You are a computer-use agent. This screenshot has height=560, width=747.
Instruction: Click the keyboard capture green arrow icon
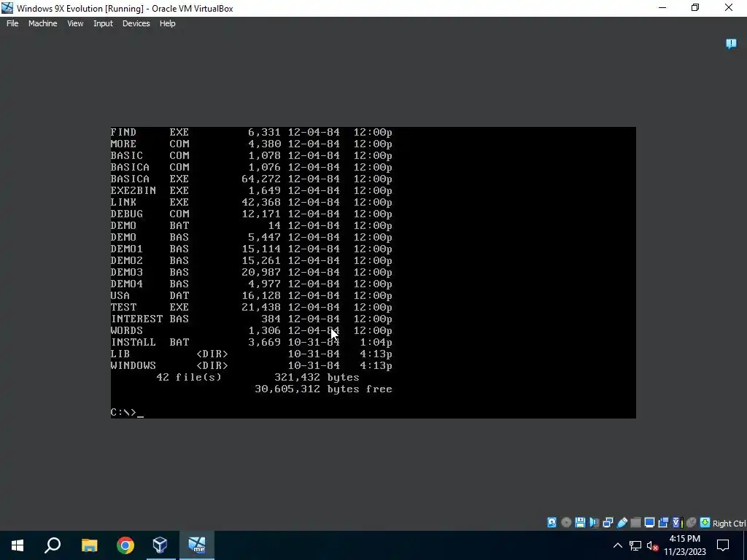coord(705,522)
